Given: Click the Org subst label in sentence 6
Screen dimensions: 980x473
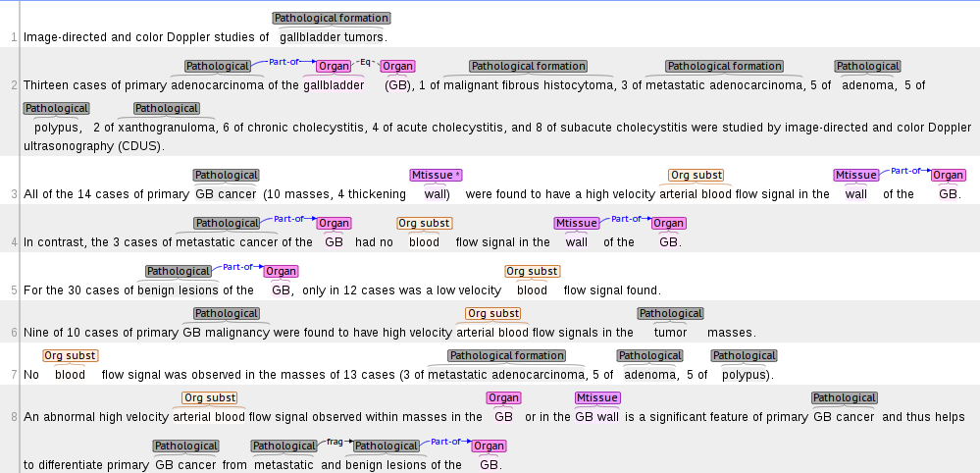Looking at the screenshot, I should point(492,314).
